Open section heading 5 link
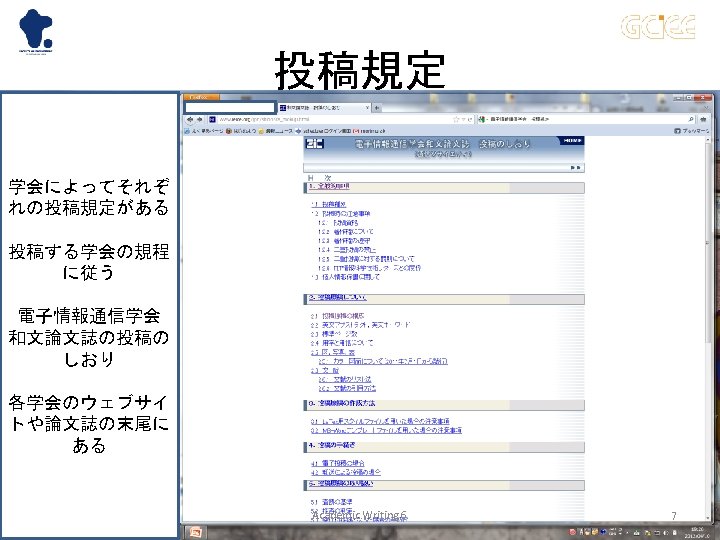 (x=340, y=484)
